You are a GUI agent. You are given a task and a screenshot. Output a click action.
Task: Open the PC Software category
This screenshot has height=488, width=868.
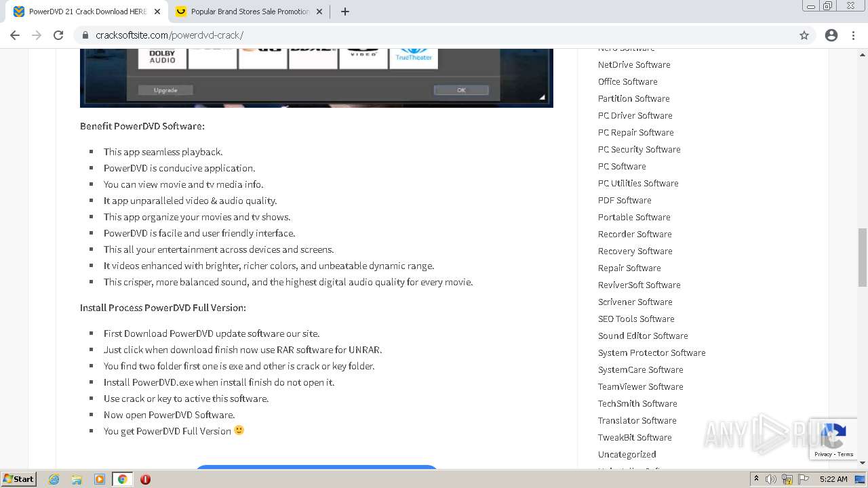tap(622, 166)
